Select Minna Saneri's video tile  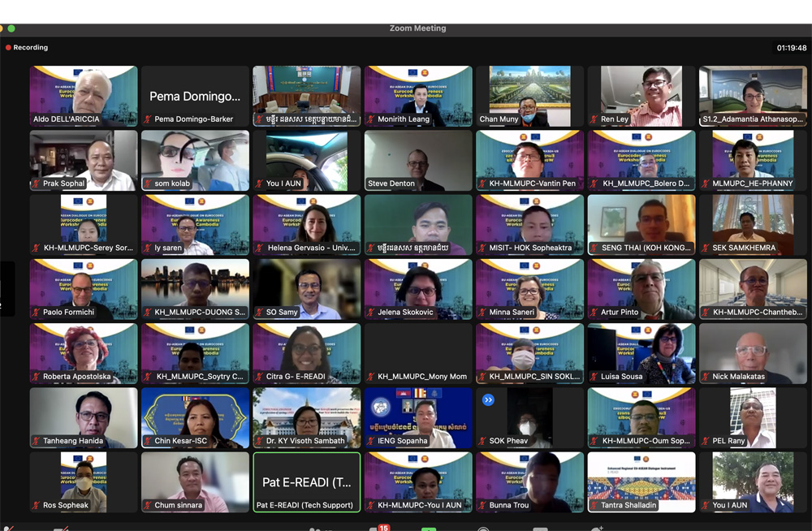coord(529,289)
